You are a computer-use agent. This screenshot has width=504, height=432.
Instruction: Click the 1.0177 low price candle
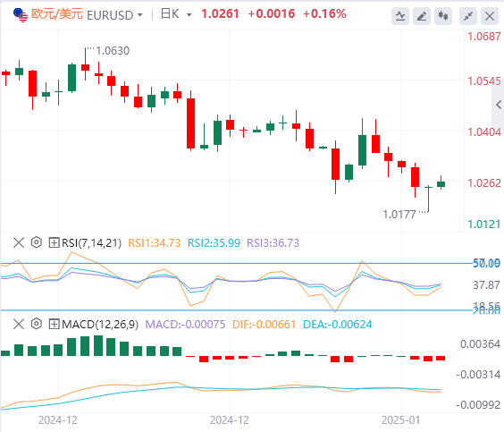click(x=428, y=199)
